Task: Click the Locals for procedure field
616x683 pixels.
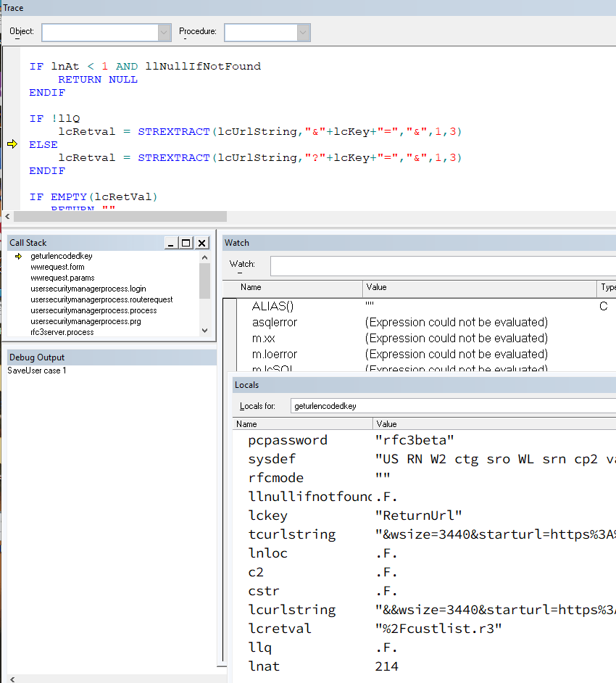Action: (453, 406)
